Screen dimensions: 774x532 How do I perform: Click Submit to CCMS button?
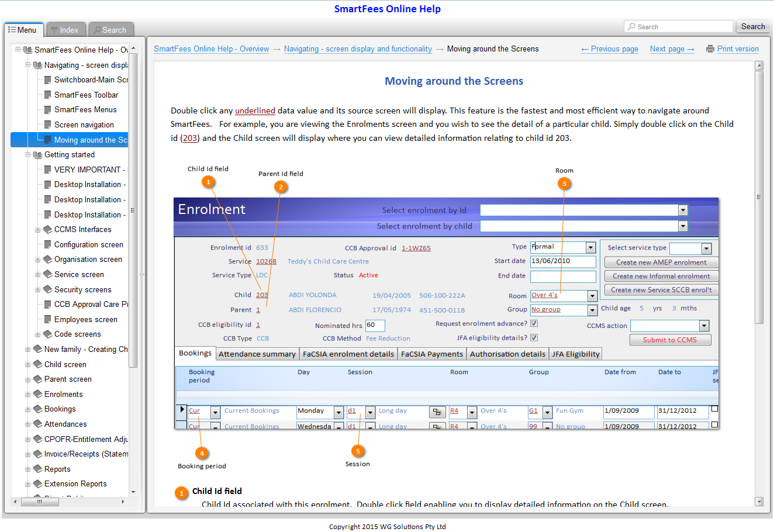[x=670, y=340]
